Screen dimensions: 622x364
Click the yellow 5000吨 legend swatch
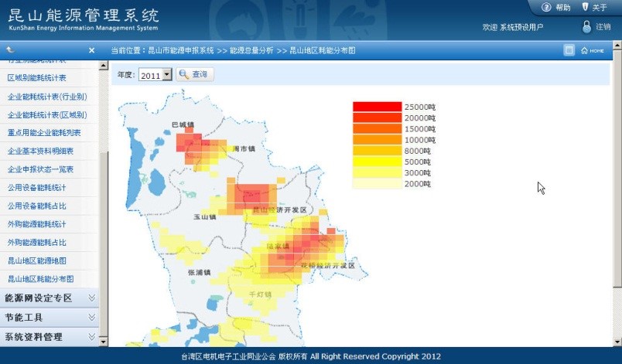(x=377, y=162)
